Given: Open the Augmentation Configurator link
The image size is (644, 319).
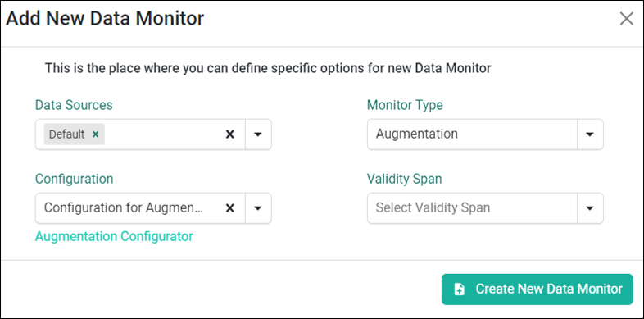Looking at the screenshot, I should (x=114, y=236).
